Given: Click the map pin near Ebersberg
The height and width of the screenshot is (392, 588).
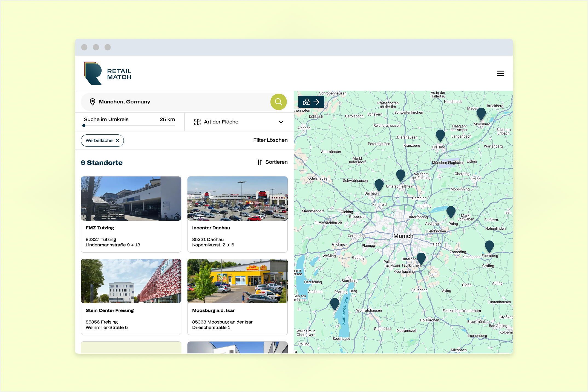Looking at the screenshot, I should pyautogui.click(x=489, y=246).
